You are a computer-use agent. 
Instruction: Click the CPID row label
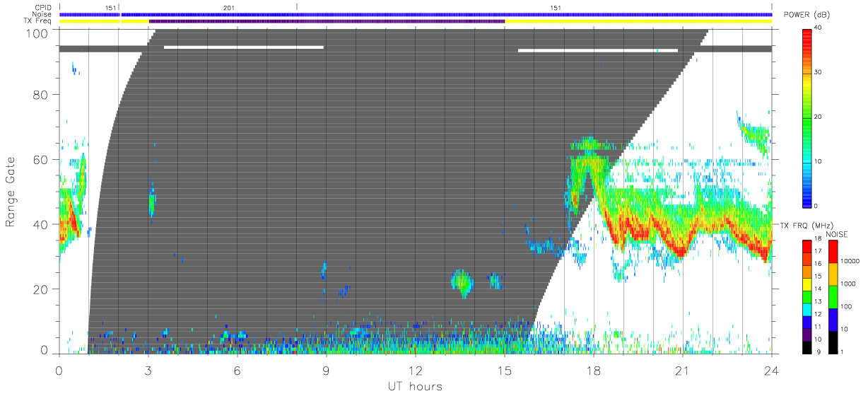pos(43,7)
